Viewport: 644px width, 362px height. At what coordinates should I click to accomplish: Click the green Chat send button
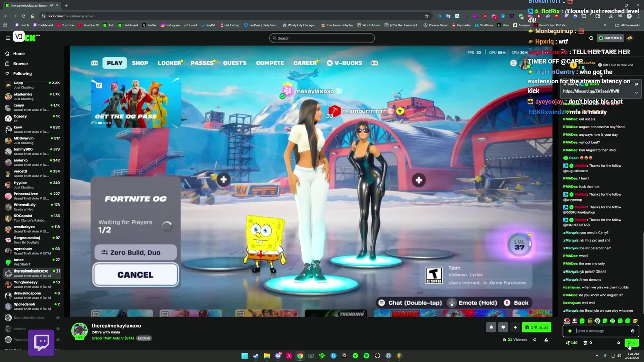point(631,343)
